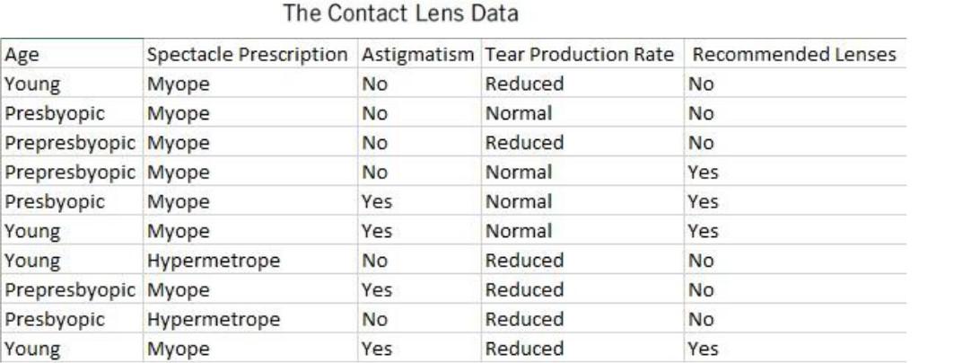Select Astigmatism Yes in last row

419,348
